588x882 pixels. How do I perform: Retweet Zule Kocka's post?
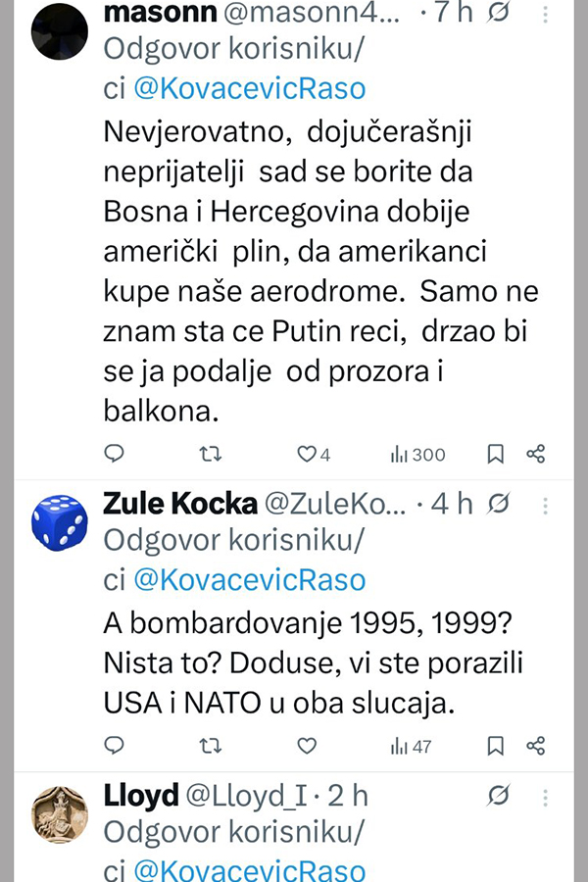click(x=210, y=746)
